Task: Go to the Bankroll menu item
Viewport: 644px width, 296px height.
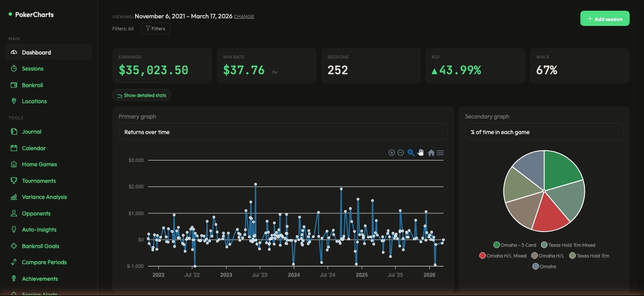Action: tap(32, 85)
